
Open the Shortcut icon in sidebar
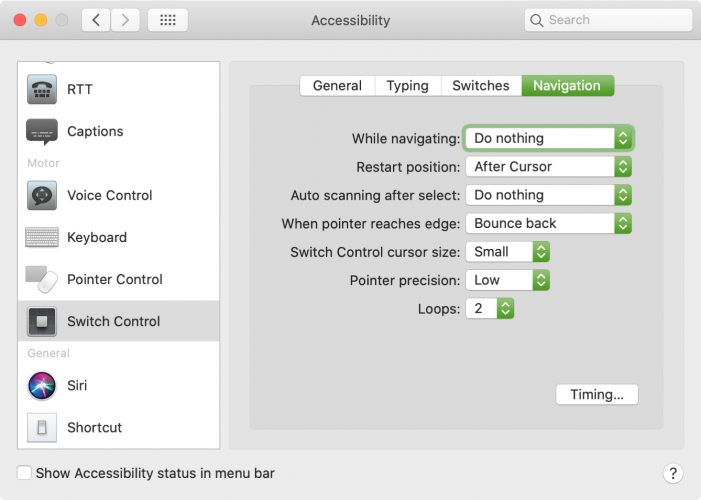point(42,428)
